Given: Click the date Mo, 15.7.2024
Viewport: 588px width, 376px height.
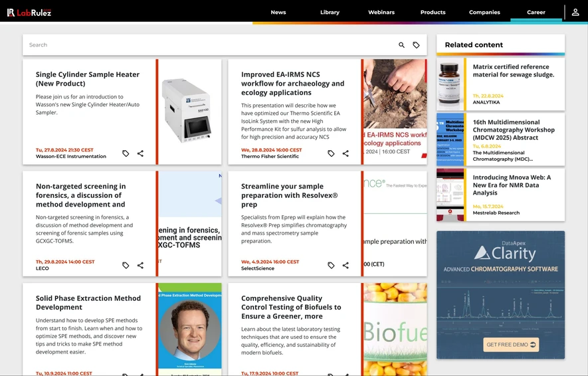Looking at the screenshot, I should coord(488,207).
